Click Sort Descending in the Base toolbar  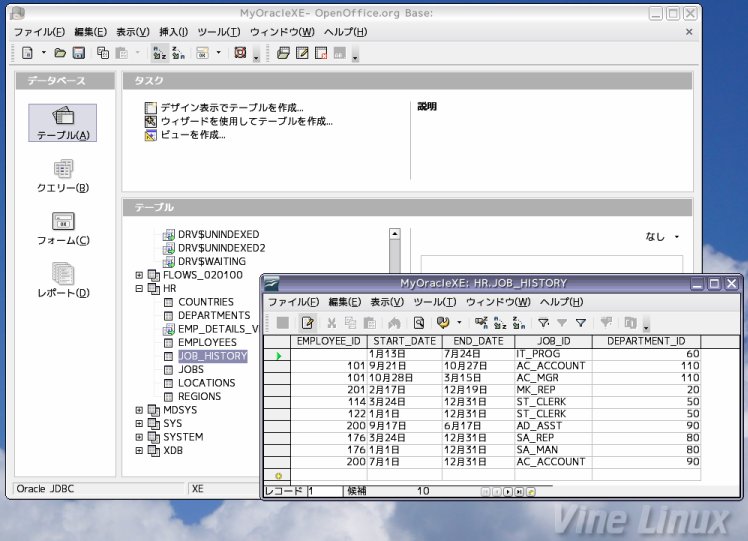pyautogui.click(x=178, y=53)
